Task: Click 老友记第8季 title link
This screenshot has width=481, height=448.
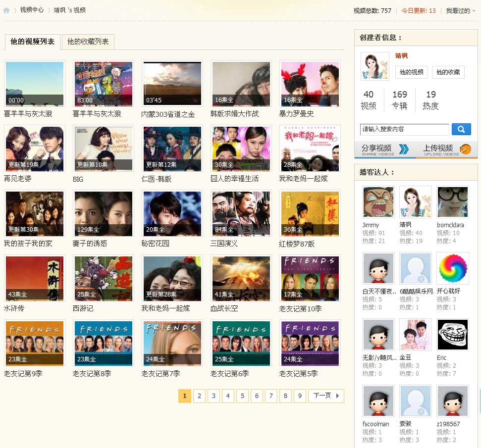Action: click(x=92, y=373)
